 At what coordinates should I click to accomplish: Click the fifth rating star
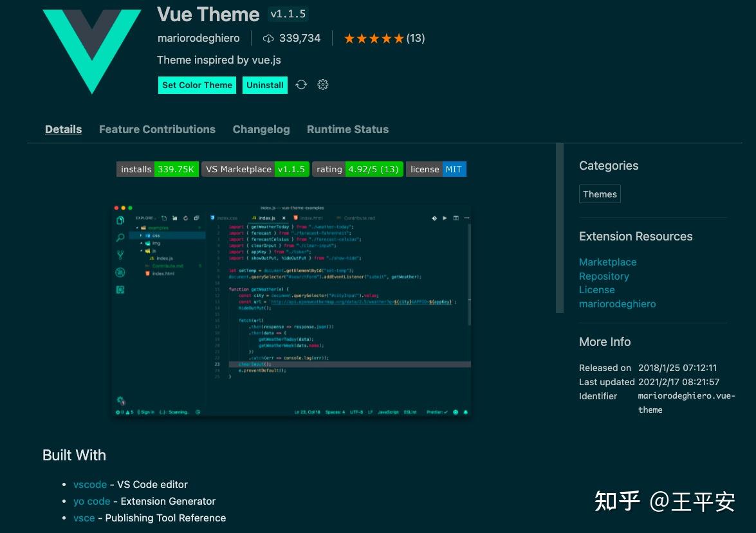398,38
